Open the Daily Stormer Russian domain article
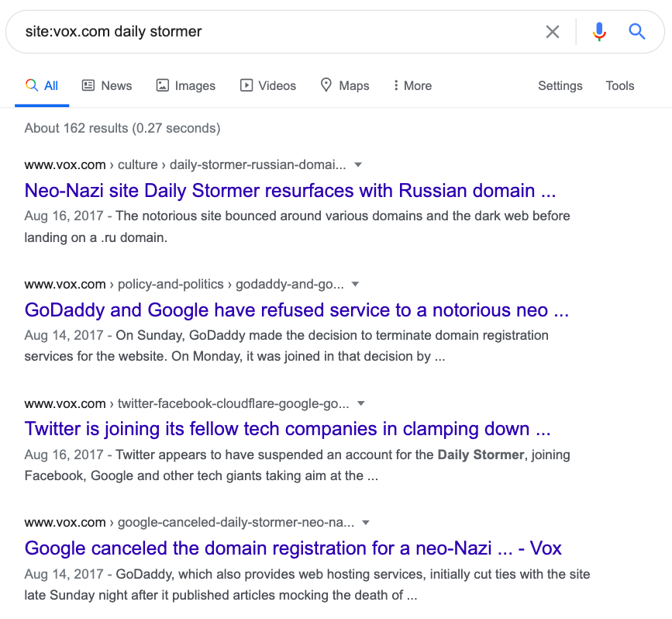Screen dimensions: 672x619 tap(290, 191)
